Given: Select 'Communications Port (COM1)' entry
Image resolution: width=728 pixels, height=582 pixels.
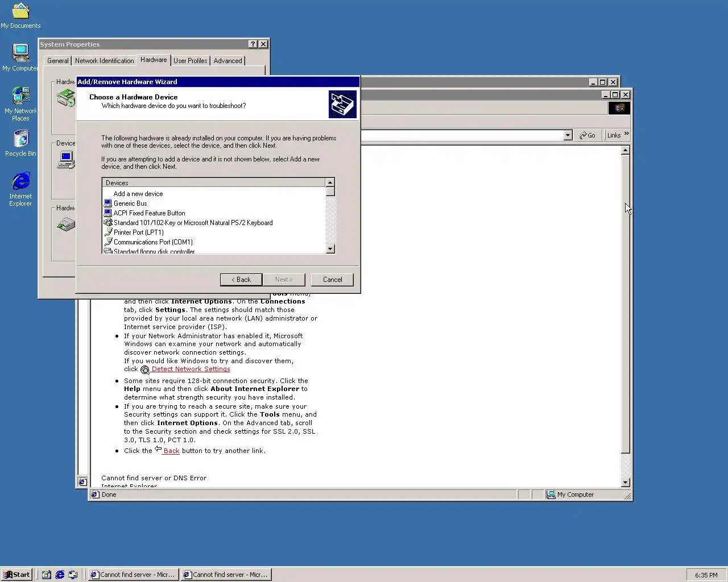Looking at the screenshot, I should 153,242.
